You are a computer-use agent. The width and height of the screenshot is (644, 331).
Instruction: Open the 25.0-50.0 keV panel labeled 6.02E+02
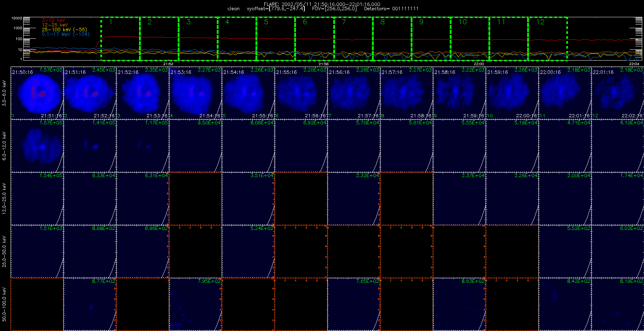[618, 251]
